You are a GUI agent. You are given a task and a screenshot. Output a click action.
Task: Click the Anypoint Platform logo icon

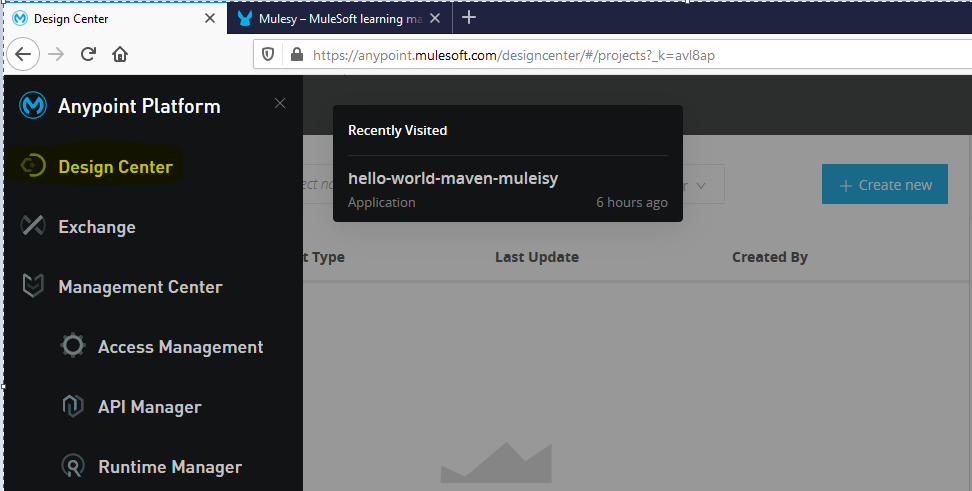point(33,105)
